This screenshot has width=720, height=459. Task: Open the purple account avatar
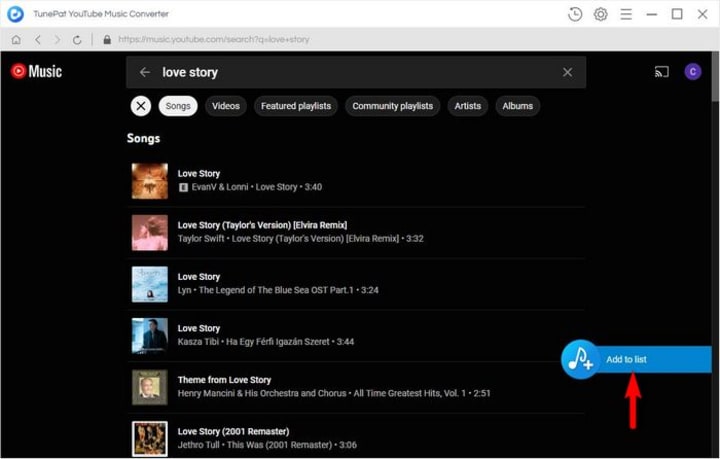point(693,72)
